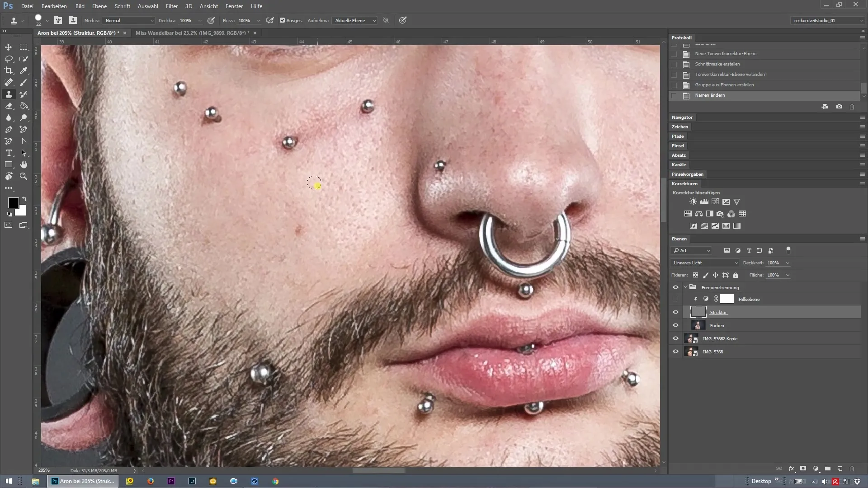This screenshot has height=488, width=868.
Task: Click the delete layer trash icon
Action: [x=852, y=469]
